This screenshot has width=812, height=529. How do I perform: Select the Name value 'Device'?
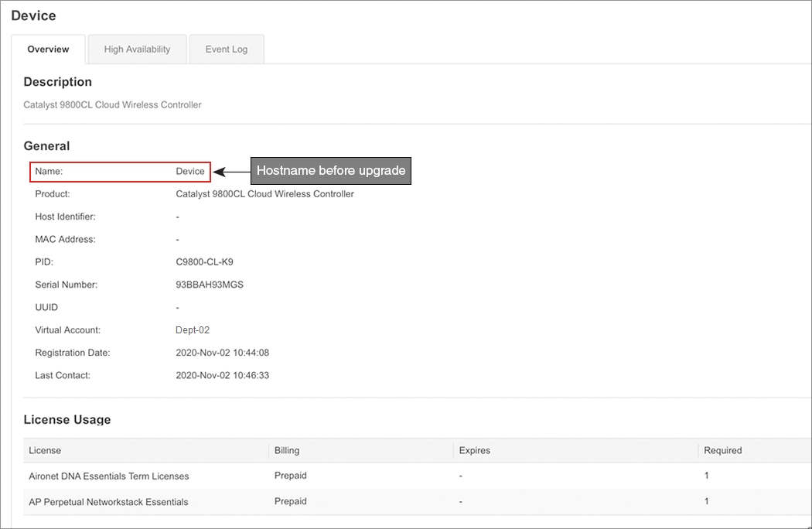tap(190, 172)
